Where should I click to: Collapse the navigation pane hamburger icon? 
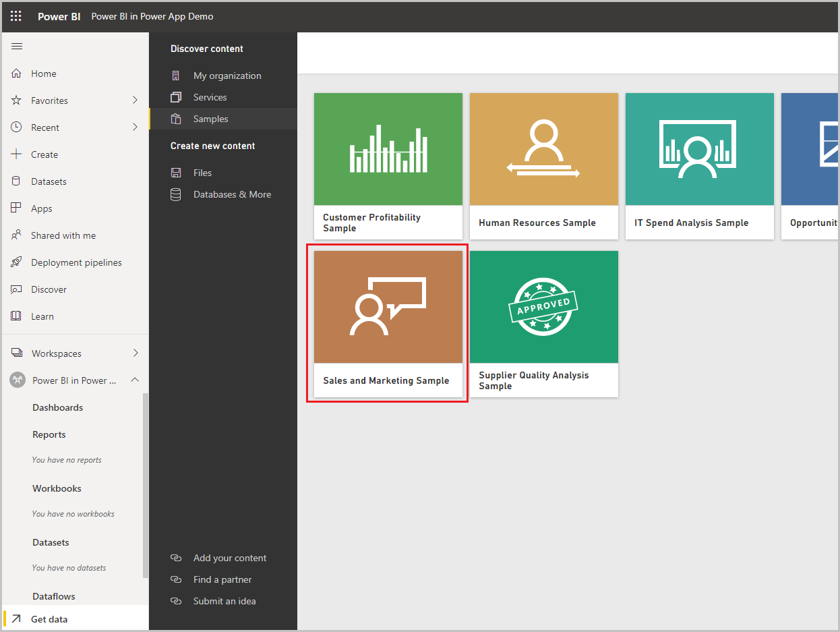[17, 47]
